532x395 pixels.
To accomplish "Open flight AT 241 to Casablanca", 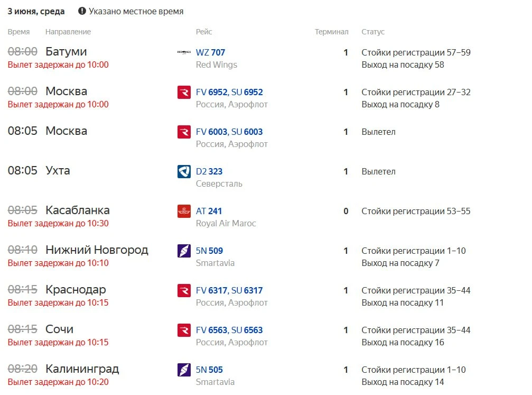I will (209, 212).
